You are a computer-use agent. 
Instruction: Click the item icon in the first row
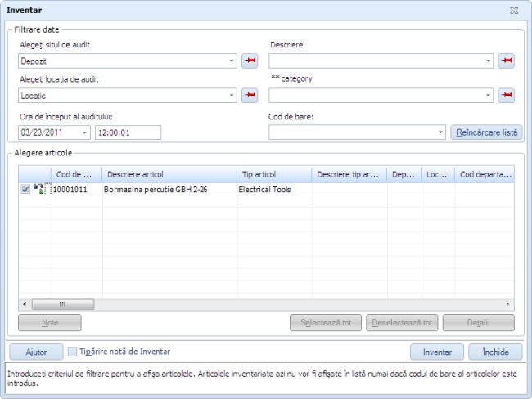click(39, 189)
